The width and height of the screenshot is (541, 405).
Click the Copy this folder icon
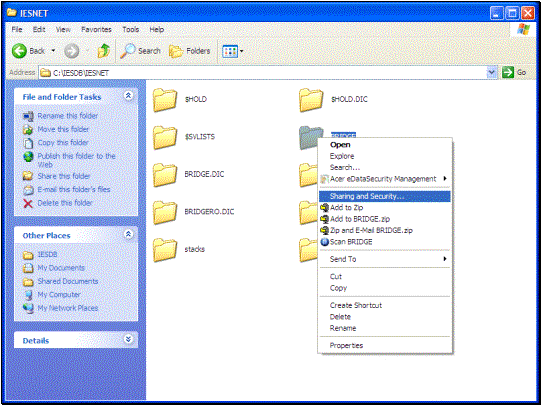coord(28,143)
